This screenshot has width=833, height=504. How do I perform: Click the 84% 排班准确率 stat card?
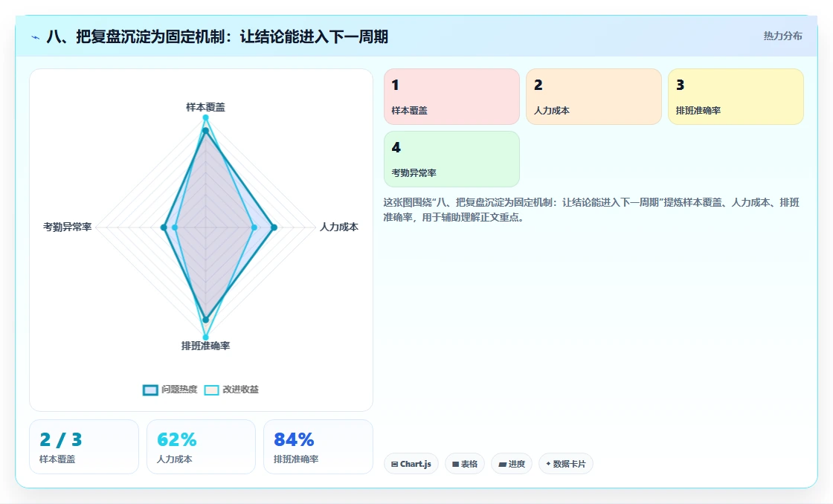[318, 447]
